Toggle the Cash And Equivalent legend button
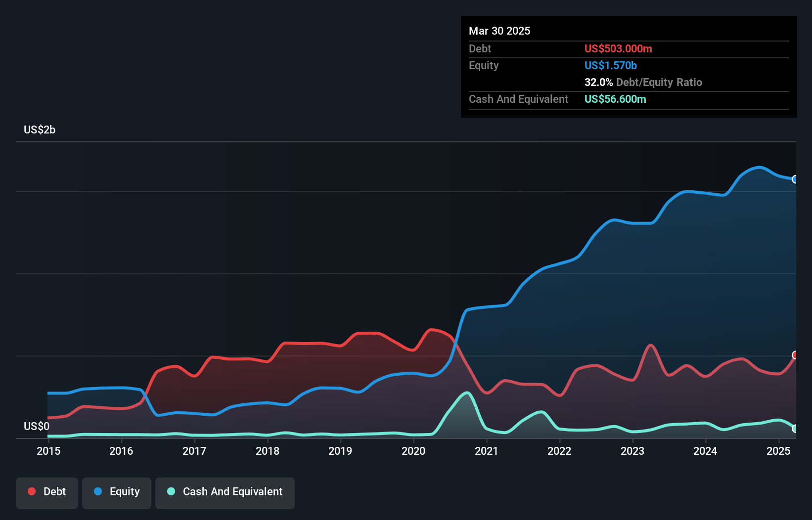This screenshot has width=812, height=520. 225,493
